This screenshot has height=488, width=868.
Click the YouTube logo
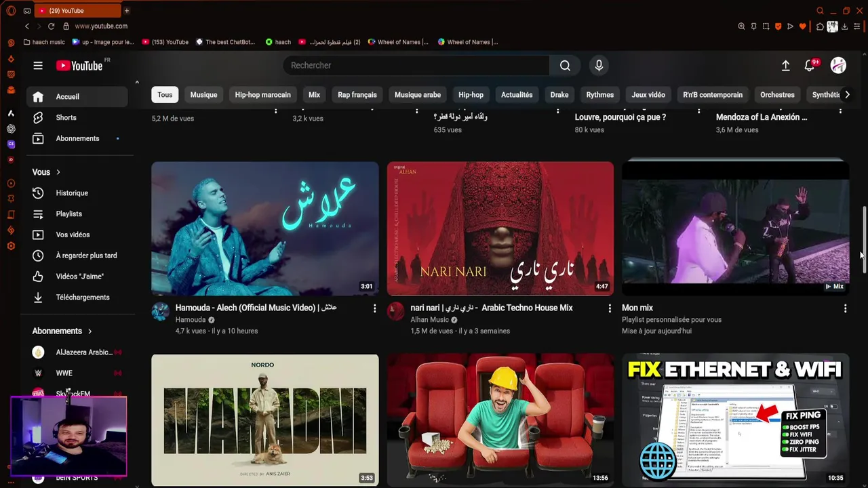(x=79, y=66)
